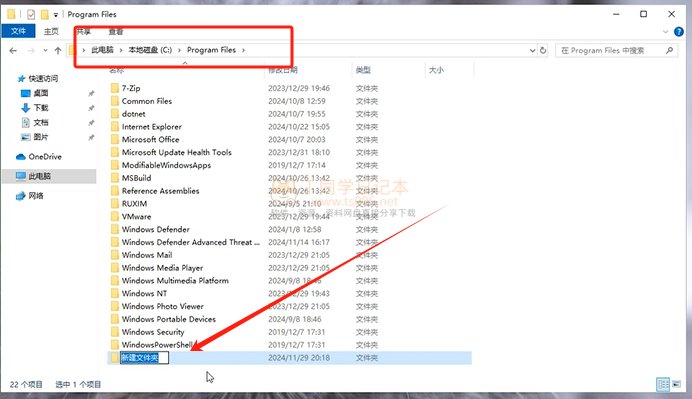692x399 pixels.
Task: Open the 查看 ribbon tab
Action: click(x=116, y=31)
